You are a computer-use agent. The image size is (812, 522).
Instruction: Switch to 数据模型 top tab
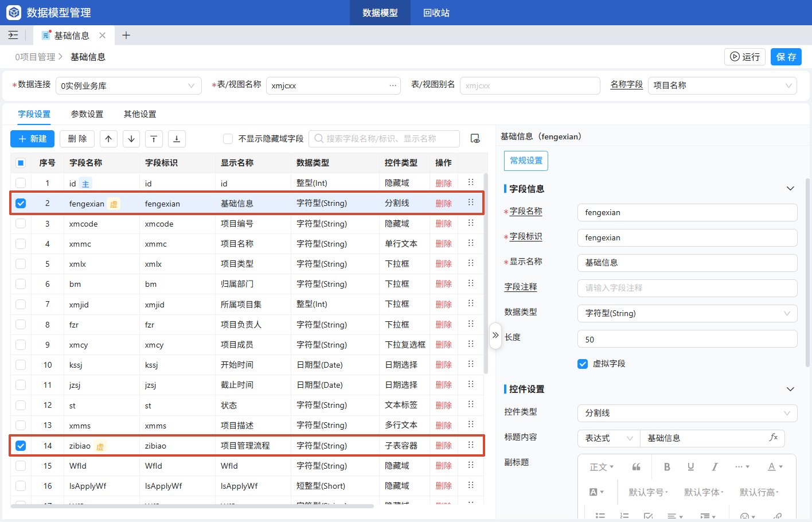[380, 13]
